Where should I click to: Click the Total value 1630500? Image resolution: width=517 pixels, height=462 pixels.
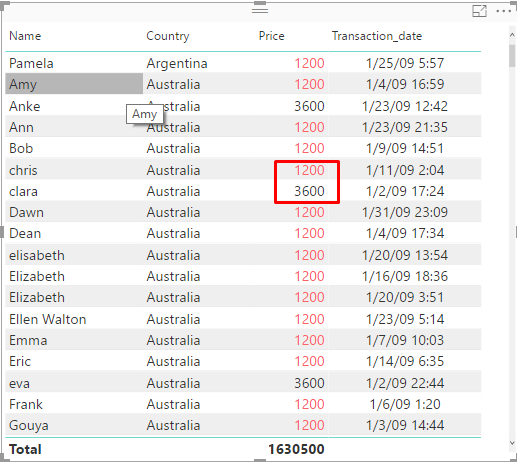(296, 449)
